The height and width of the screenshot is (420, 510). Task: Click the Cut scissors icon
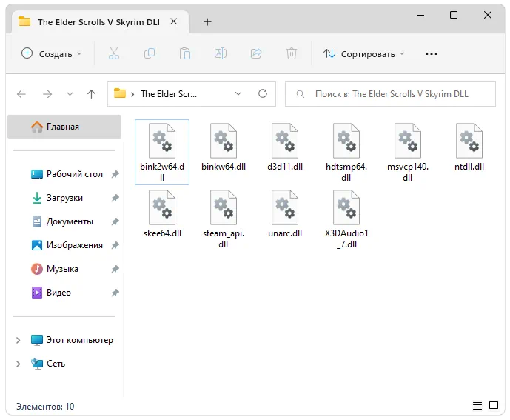coord(113,53)
